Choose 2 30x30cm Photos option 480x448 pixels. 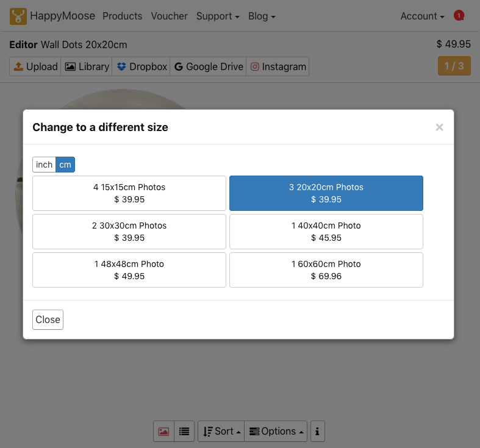pos(129,232)
